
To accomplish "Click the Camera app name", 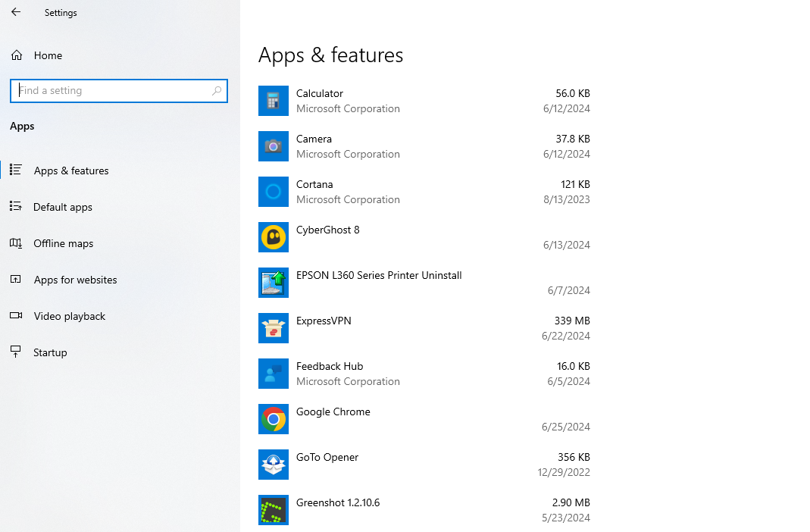I will [314, 139].
